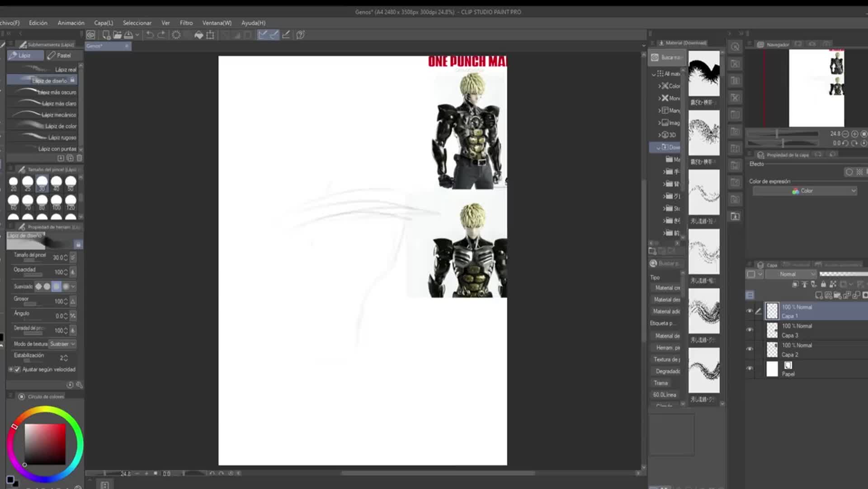Open the Capa(L) menu
Screen dimensions: 868x489
(104, 23)
